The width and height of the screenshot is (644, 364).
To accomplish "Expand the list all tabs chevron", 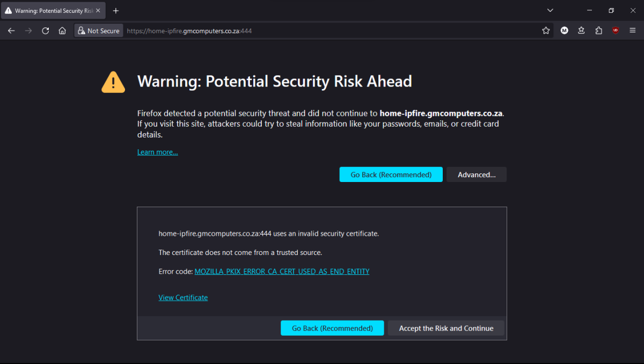I will click(550, 10).
